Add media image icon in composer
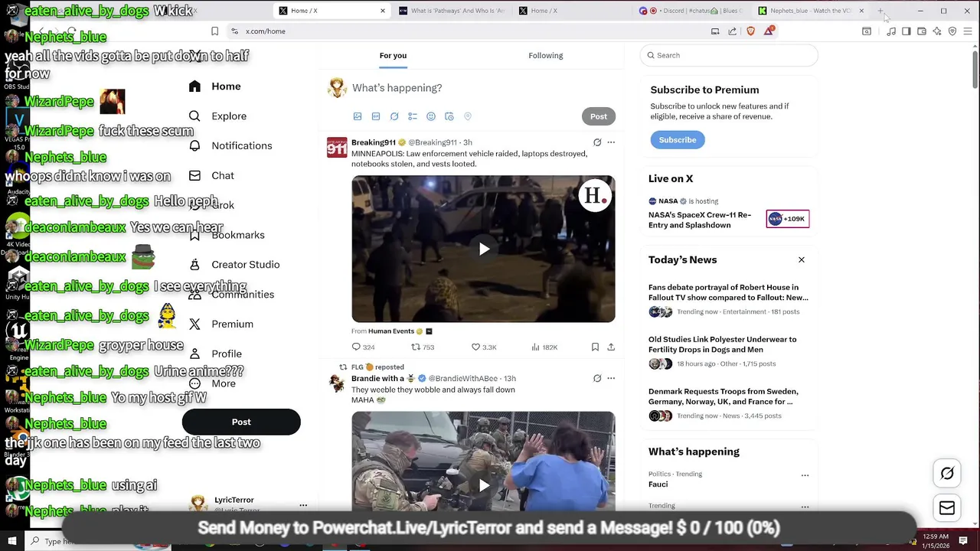 point(358,116)
